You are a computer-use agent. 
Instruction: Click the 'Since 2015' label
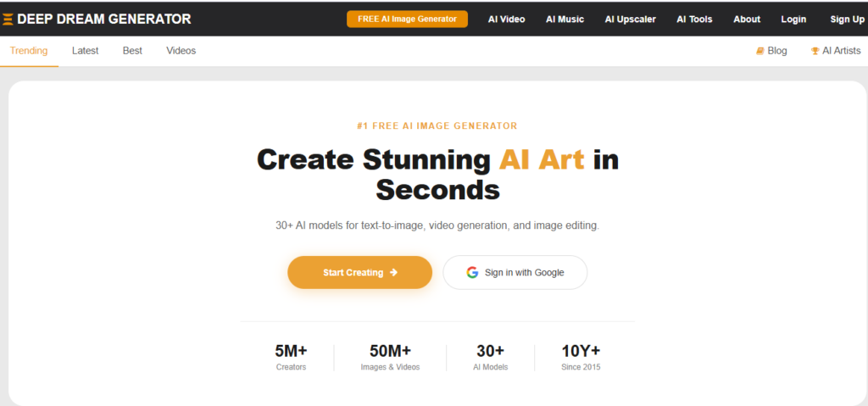point(581,367)
